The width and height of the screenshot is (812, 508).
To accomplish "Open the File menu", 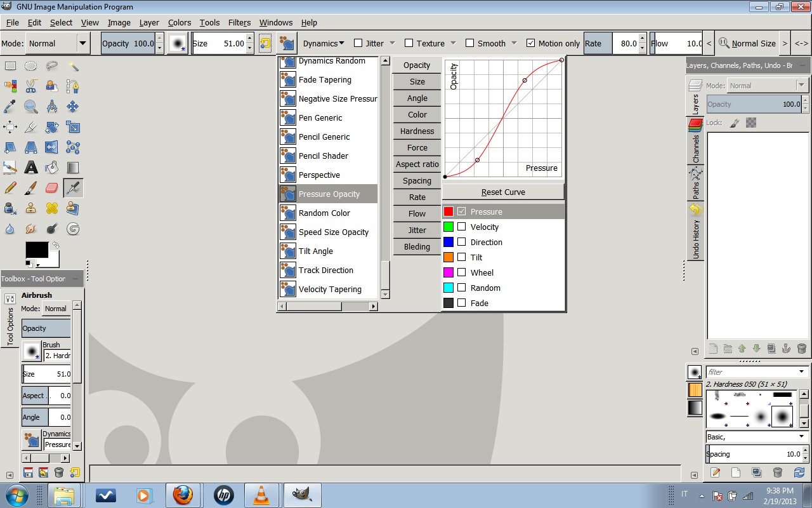I will click(x=12, y=22).
